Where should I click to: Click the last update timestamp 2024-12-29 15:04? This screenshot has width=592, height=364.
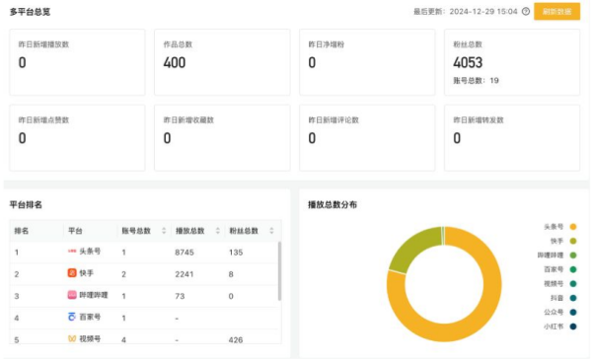click(x=483, y=11)
